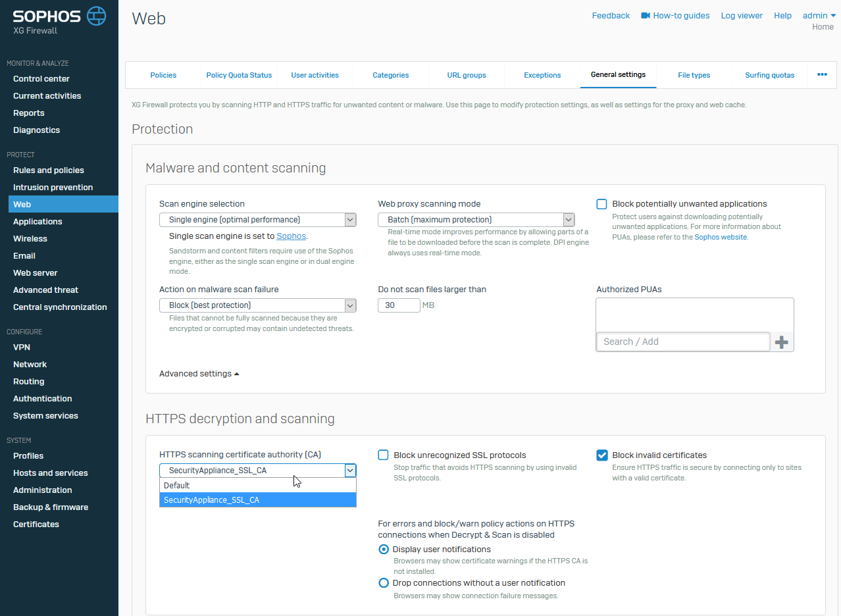Open the admin user menu arrow
Viewport: 841px width, 616px height.
coord(833,16)
